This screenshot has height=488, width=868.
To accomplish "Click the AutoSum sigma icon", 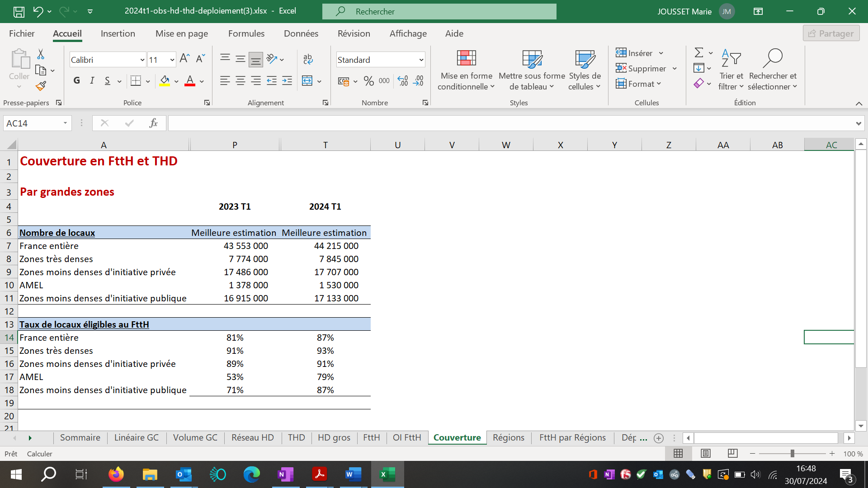I will tap(698, 52).
